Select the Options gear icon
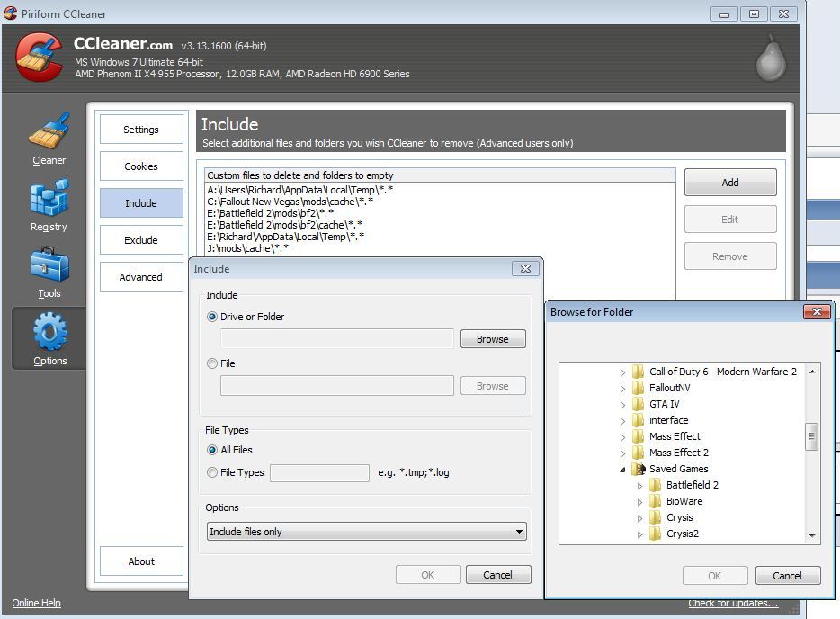 point(49,333)
